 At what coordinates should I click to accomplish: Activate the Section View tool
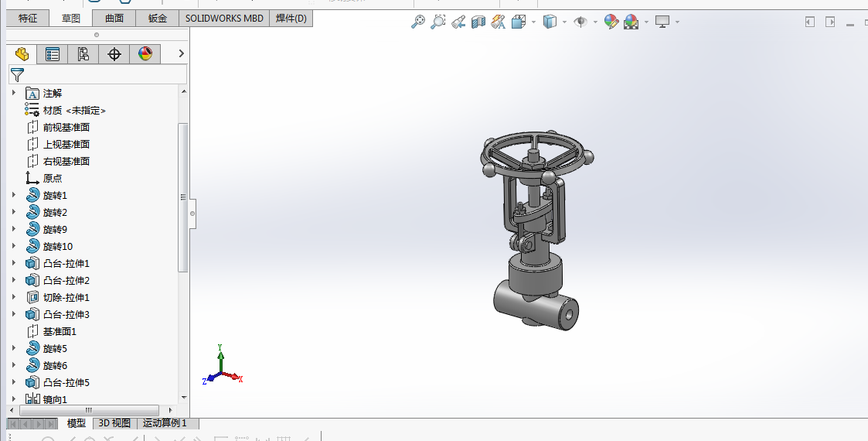[x=478, y=22]
